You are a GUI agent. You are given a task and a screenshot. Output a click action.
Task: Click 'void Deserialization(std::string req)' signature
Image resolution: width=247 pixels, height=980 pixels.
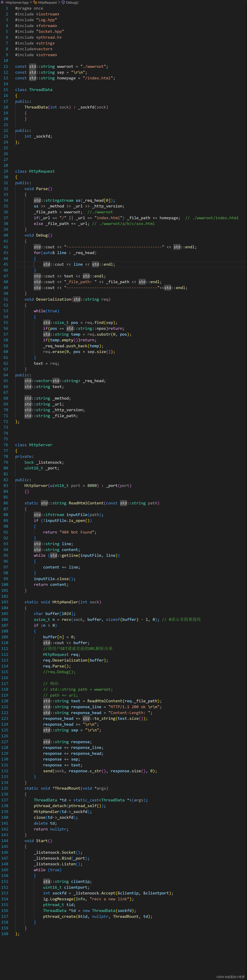[67, 299]
